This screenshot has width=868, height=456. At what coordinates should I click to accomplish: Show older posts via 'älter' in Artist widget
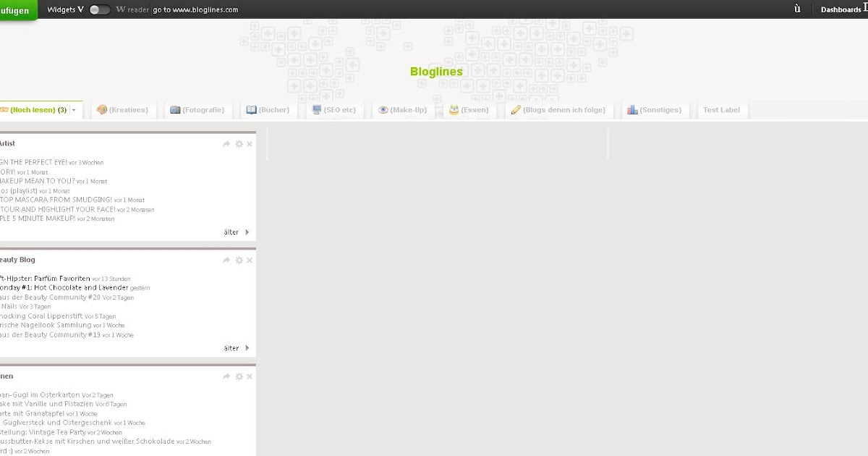[x=237, y=232]
